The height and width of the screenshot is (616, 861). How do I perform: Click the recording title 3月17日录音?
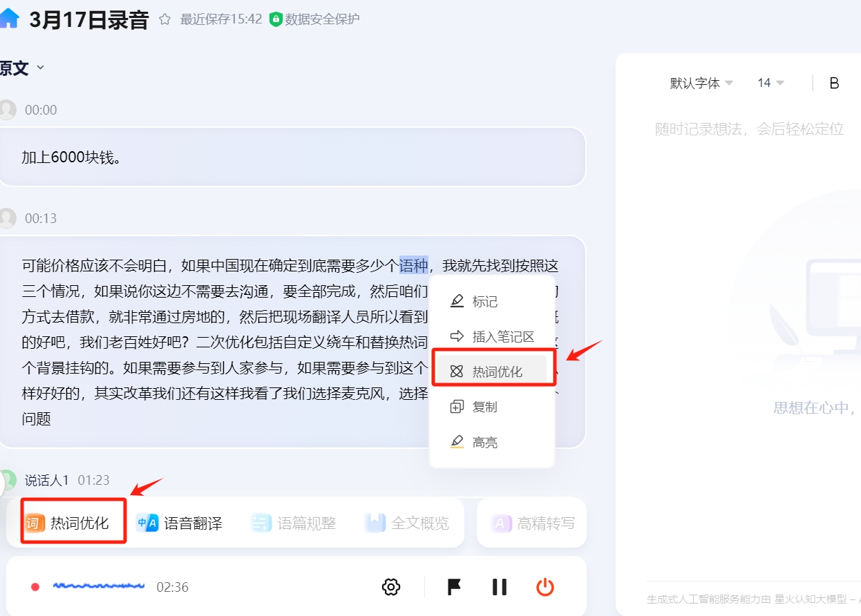pos(89,20)
